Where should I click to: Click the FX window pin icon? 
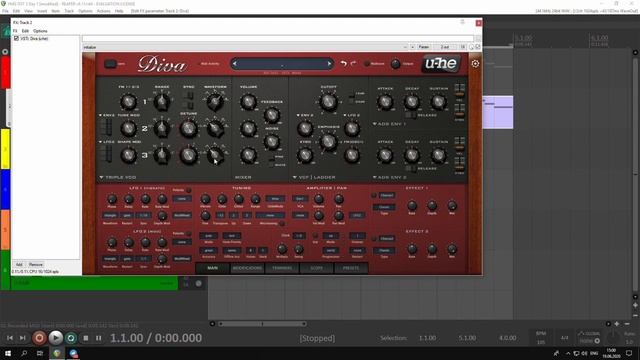[x=462, y=22]
